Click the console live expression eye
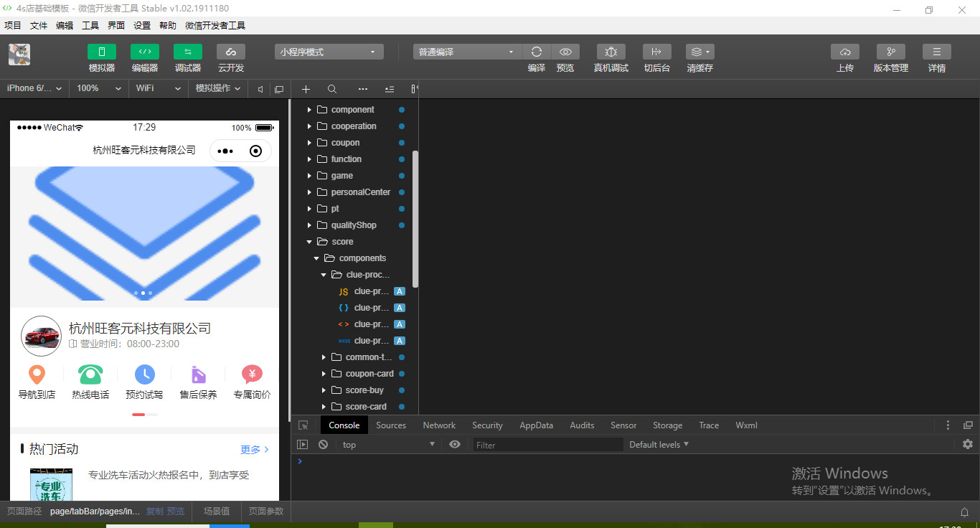The height and width of the screenshot is (528, 980). coord(455,445)
